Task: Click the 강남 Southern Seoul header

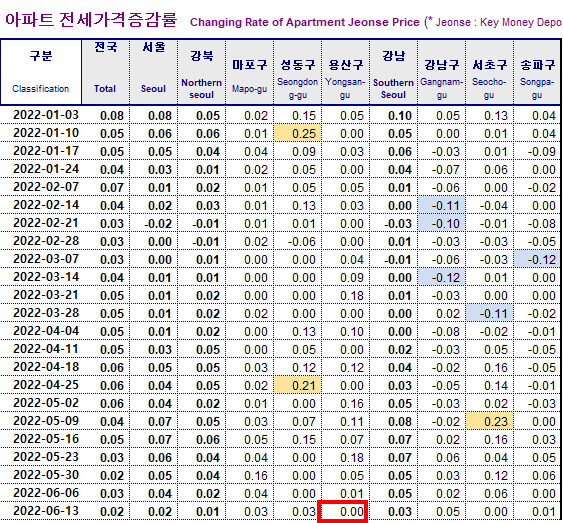Action: pos(394,72)
